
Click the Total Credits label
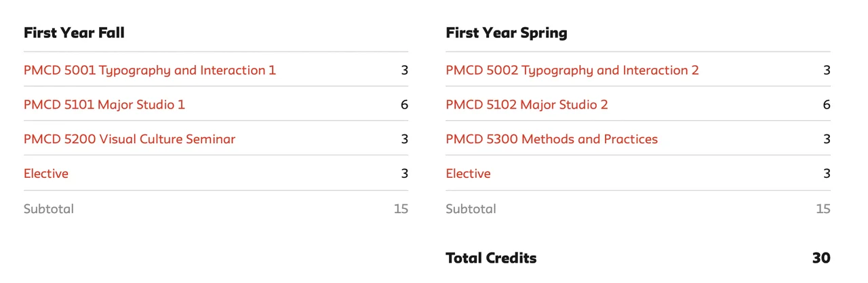(x=491, y=258)
